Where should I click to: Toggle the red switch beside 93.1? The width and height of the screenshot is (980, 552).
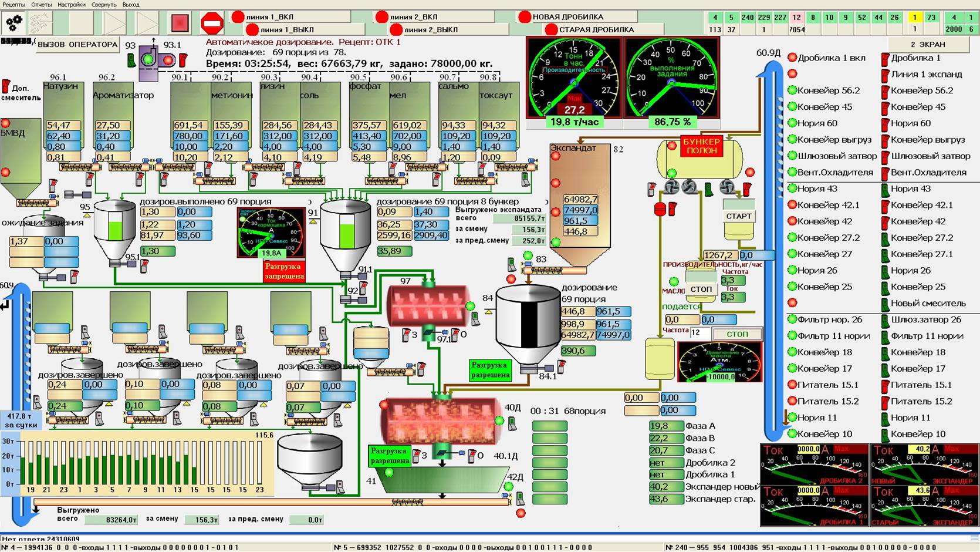pos(183,60)
